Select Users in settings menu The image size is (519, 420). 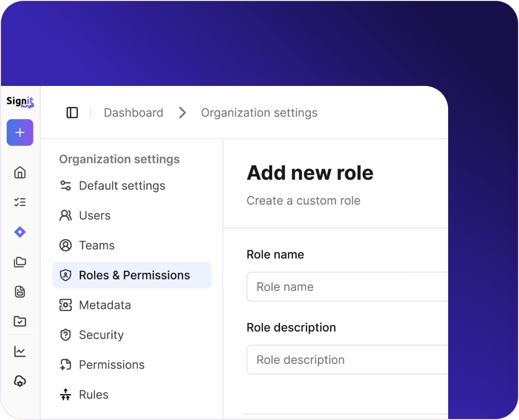click(94, 215)
